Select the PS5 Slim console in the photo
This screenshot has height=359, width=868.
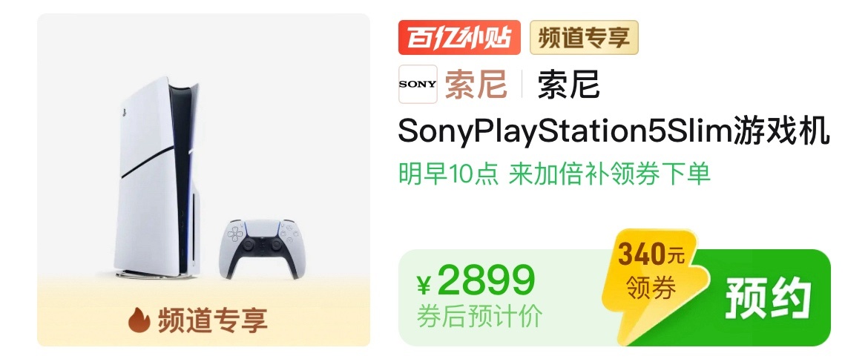[x=154, y=177]
